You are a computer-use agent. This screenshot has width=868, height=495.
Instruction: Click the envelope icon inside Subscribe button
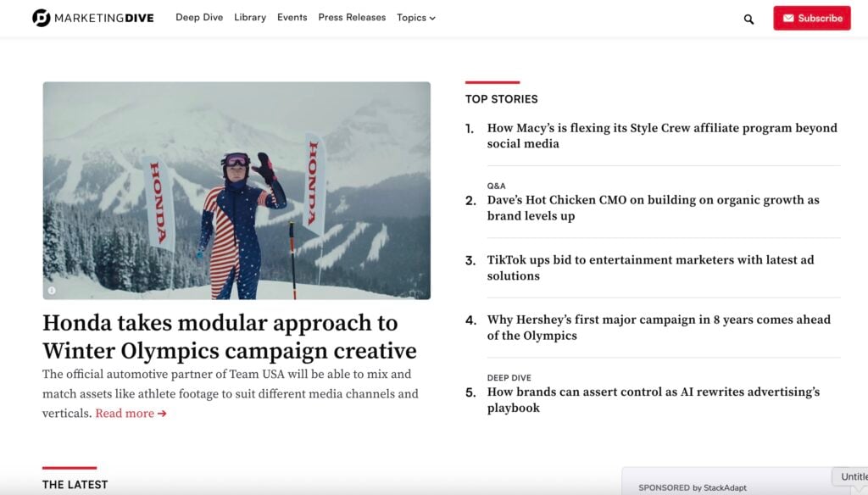(x=790, y=17)
